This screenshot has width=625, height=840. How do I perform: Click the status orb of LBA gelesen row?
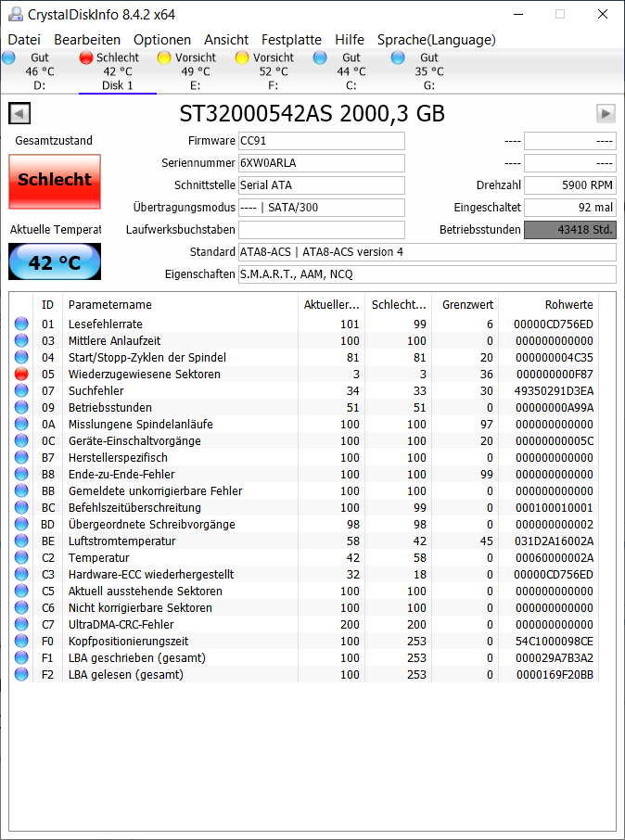coord(21,674)
